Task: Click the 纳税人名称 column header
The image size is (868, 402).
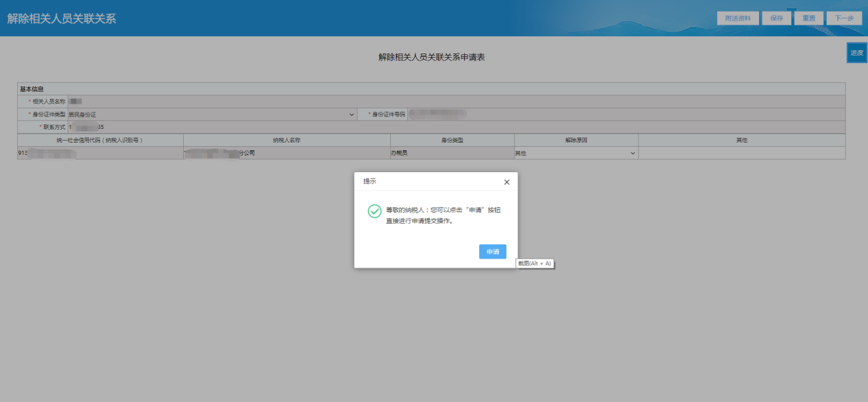Action: click(x=286, y=141)
